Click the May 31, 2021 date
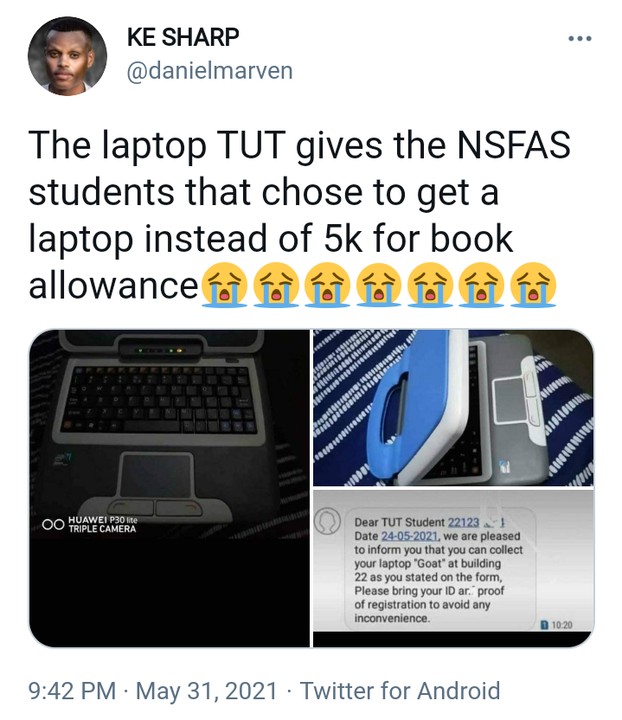622x720 pixels. [x=207, y=691]
